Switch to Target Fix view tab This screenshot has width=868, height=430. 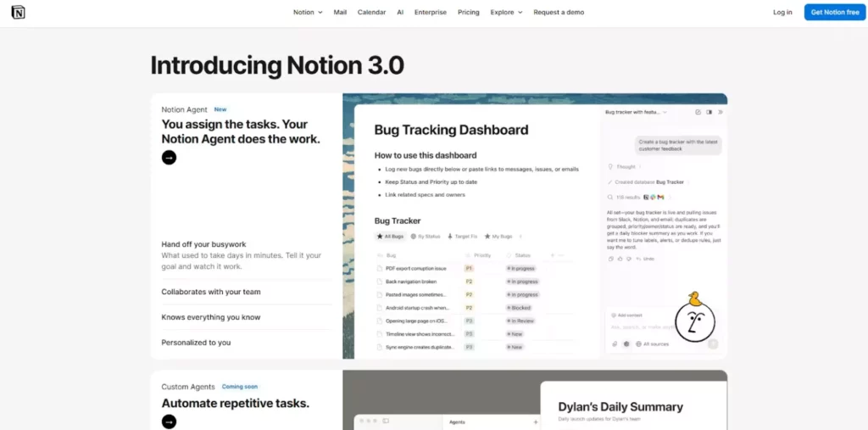coord(462,236)
